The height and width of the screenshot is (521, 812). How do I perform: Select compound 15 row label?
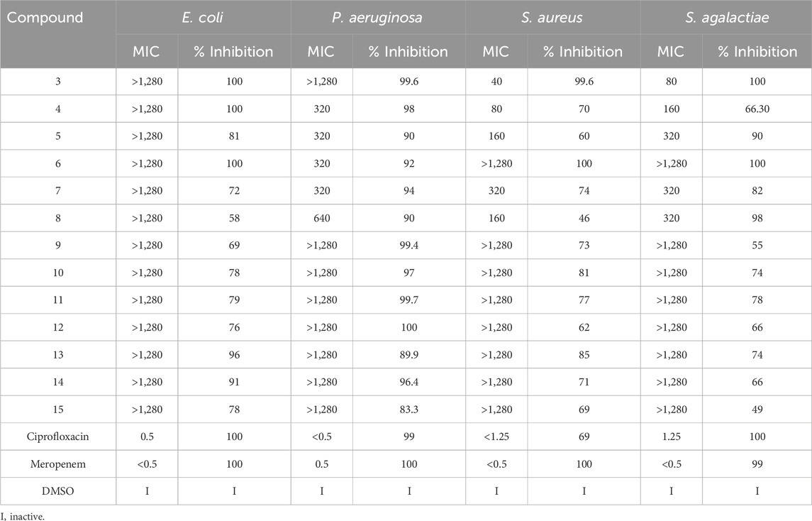pyautogui.click(x=58, y=410)
